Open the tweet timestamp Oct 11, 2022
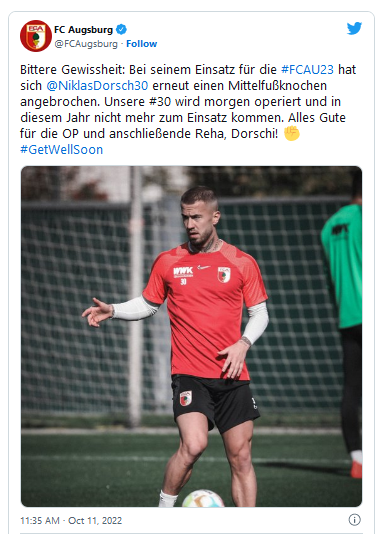This screenshot has width=382, height=534. click(95, 520)
